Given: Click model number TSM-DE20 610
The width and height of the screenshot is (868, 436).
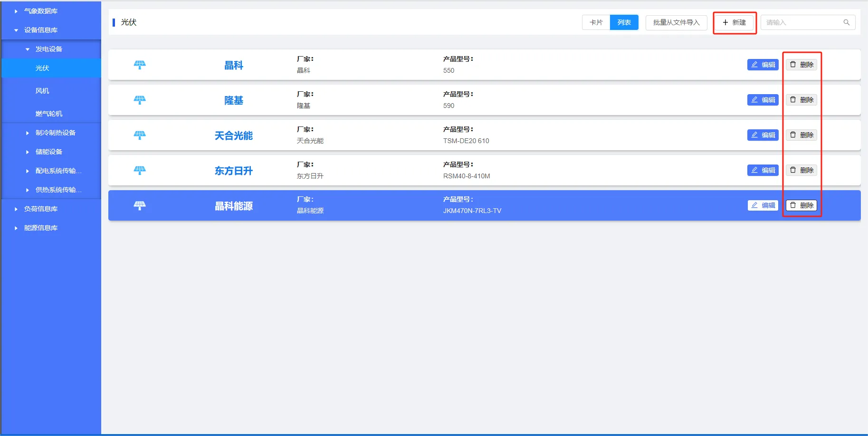Looking at the screenshot, I should click(466, 141).
